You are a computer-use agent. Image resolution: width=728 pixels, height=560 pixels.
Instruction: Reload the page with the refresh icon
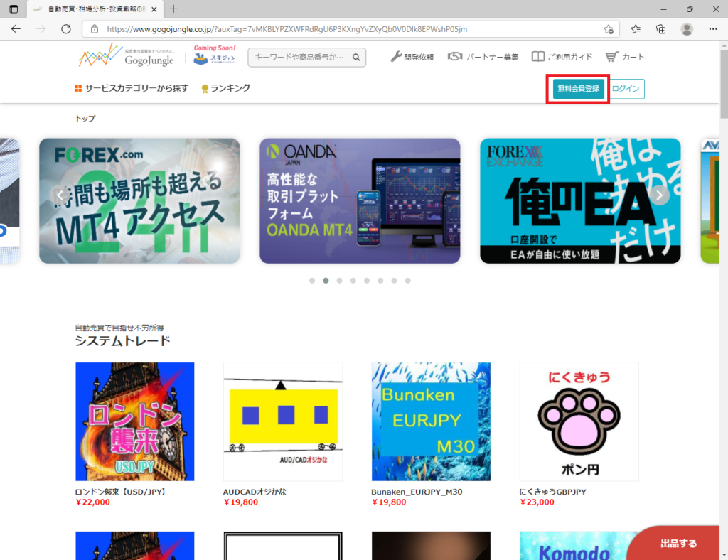[x=66, y=28]
